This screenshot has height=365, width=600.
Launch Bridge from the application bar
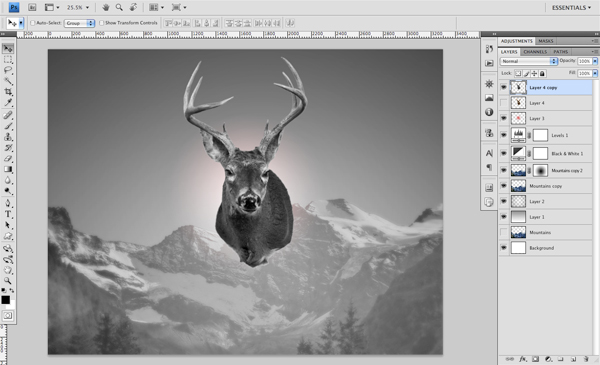(32, 7)
